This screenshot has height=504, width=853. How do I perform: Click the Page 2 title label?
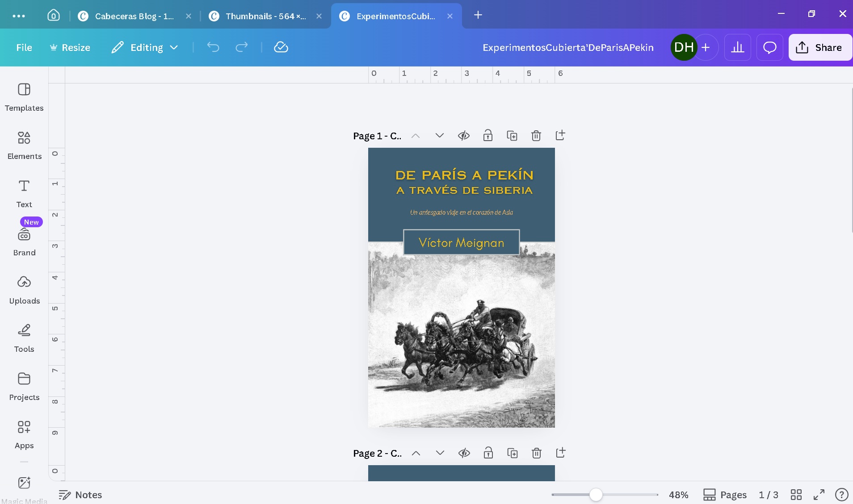pyautogui.click(x=378, y=454)
